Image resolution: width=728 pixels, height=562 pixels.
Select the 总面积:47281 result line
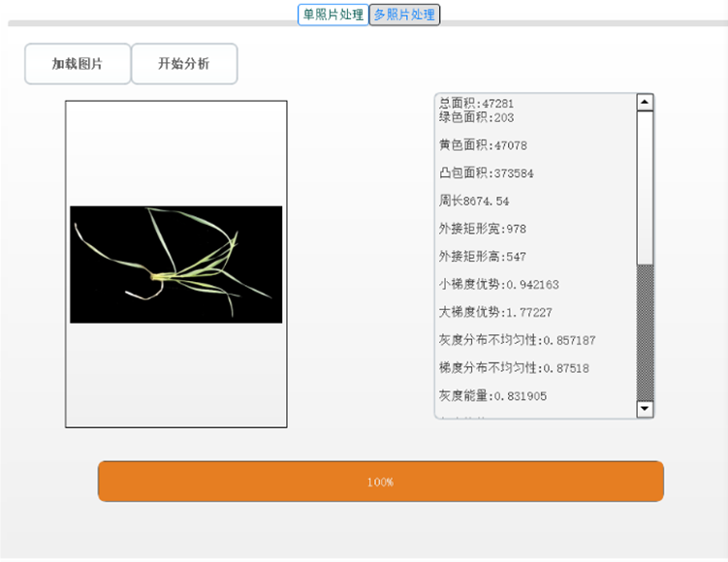tap(476, 103)
